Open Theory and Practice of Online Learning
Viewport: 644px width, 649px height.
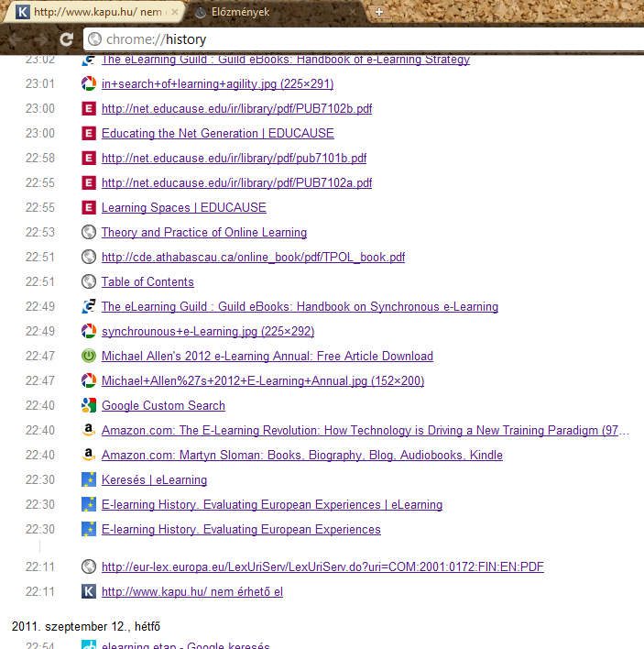204,233
